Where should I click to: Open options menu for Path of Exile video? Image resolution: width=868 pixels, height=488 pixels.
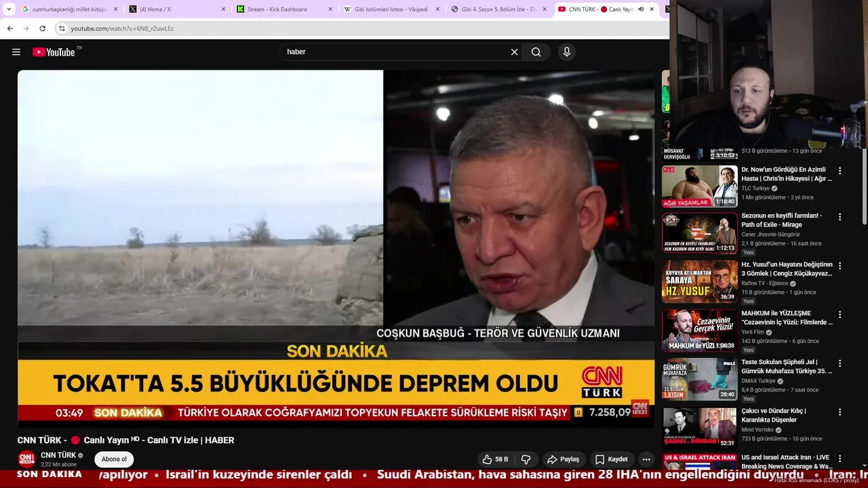840,217
